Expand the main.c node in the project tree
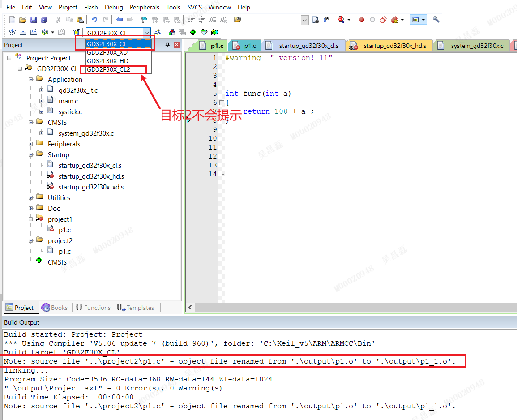This screenshot has width=517, height=420. click(41, 101)
